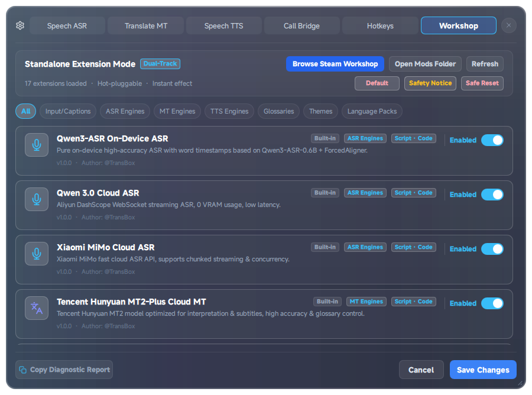This screenshot has width=532, height=395.
Task: Turn off Xiaomi MiMo Cloud ASR toggle
Action: click(x=492, y=249)
